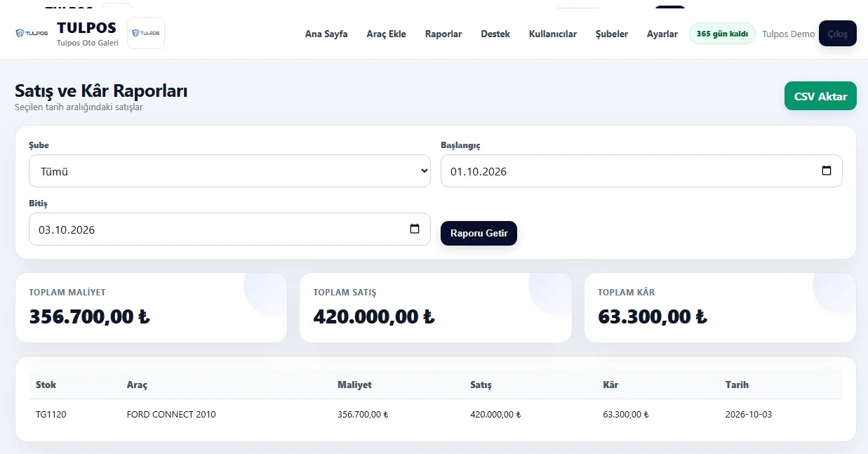
Task: Select FORD CONNECT 2010 vehicle cell
Action: (171, 414)
